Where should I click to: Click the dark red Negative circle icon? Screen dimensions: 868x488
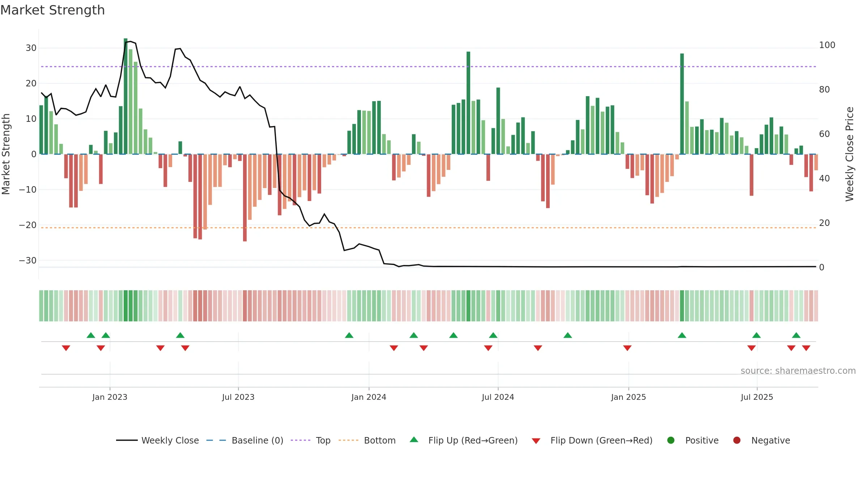click(x=737, y=440)
